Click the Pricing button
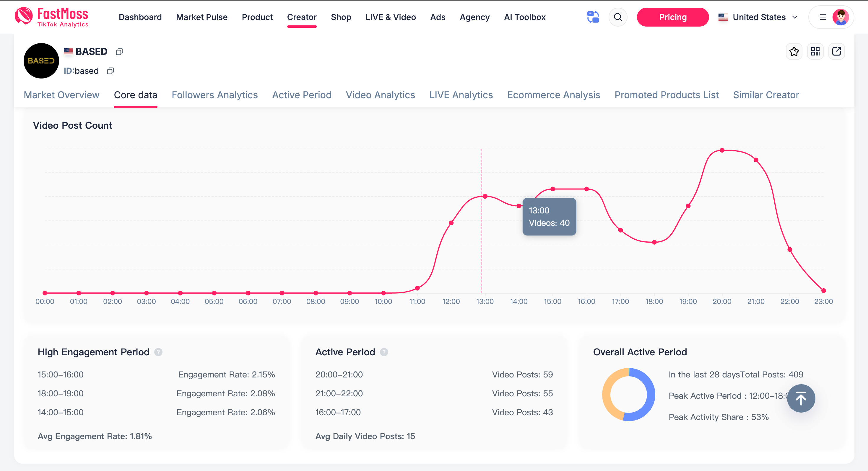868x471 pixels. [672, 17]
